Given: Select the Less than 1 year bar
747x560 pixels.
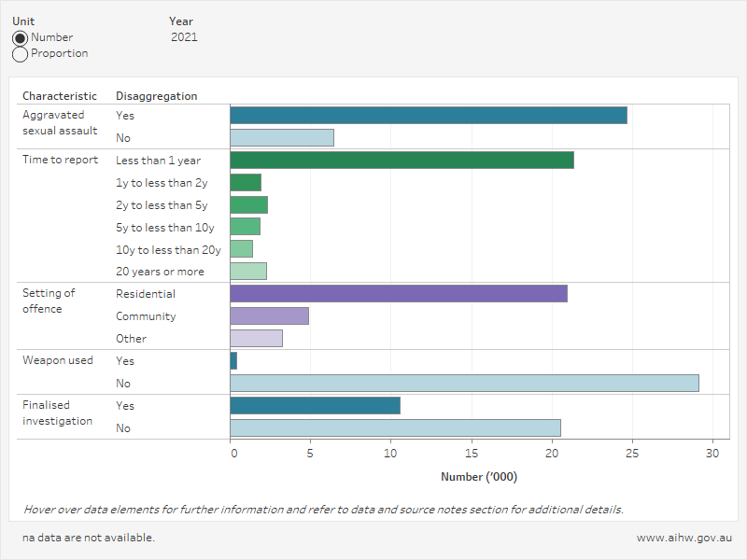Looking at the screenshot, I should coord(402,161).
